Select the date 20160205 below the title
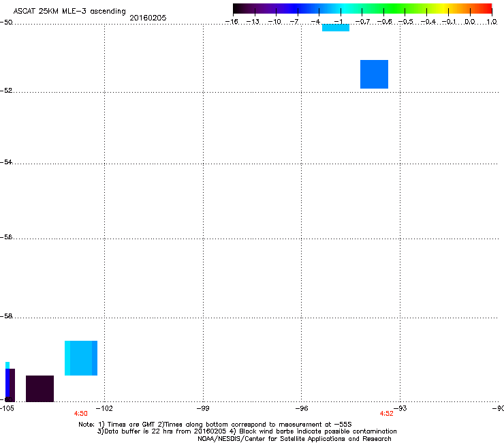 point(148,18)
